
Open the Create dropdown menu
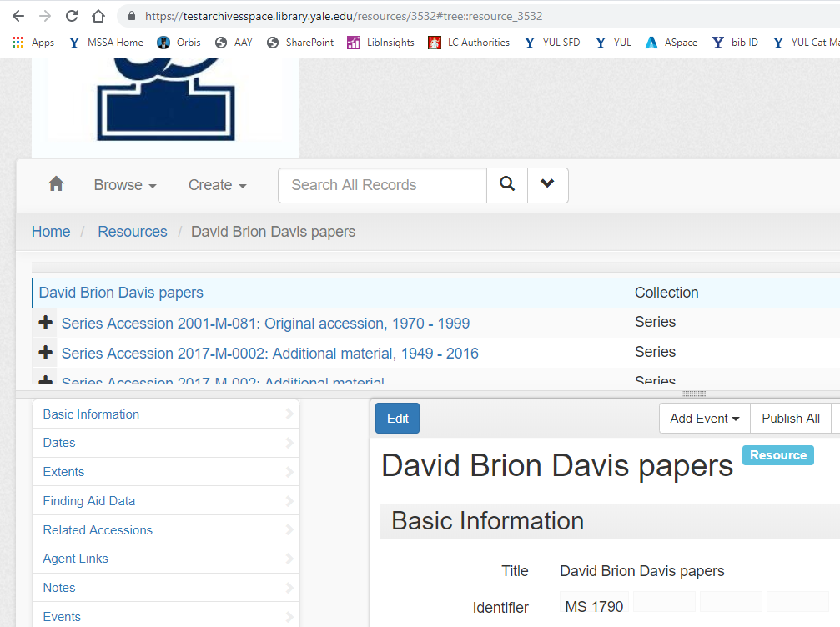[217, 185]
